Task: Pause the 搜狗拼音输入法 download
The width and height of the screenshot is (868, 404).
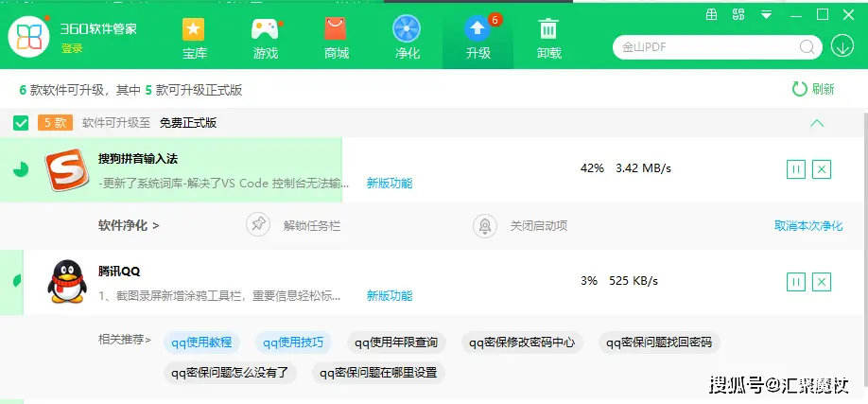Action: click(796, 169)
